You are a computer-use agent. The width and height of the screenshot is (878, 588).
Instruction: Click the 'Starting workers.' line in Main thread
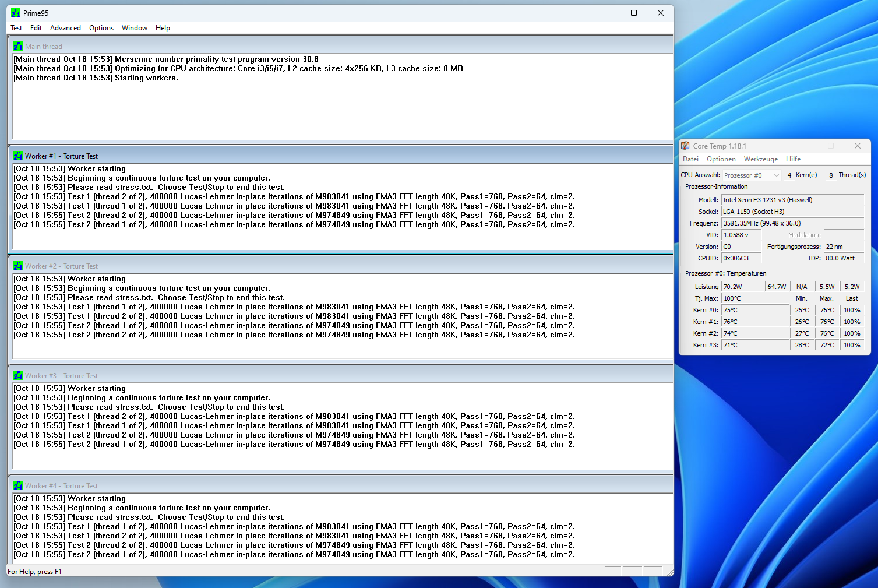(x=96, y=78)
